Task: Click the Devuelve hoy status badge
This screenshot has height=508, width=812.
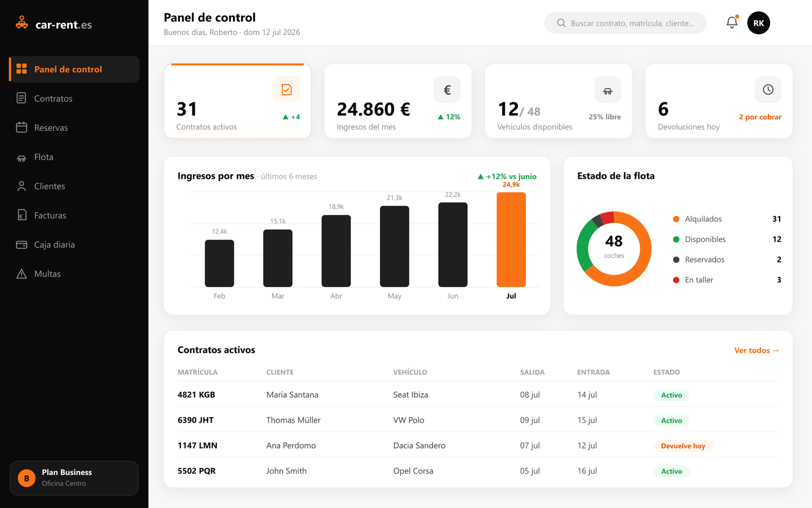Action: pos(683,446)
